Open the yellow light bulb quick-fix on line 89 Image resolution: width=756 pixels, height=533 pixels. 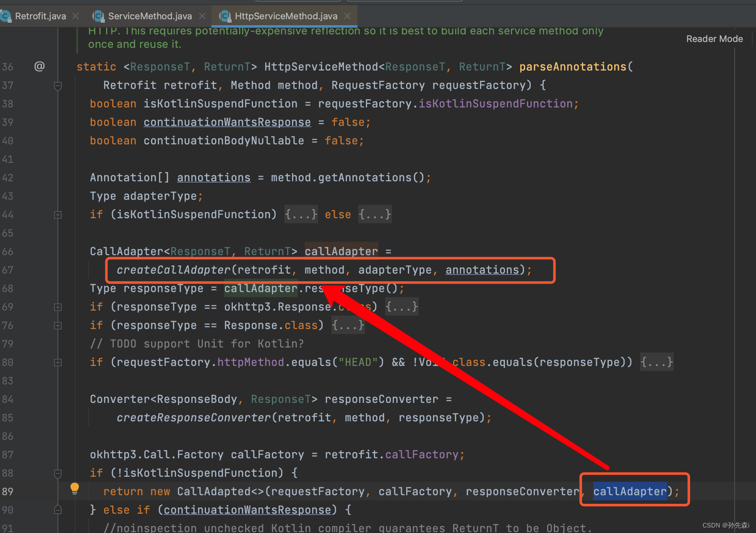75,488
